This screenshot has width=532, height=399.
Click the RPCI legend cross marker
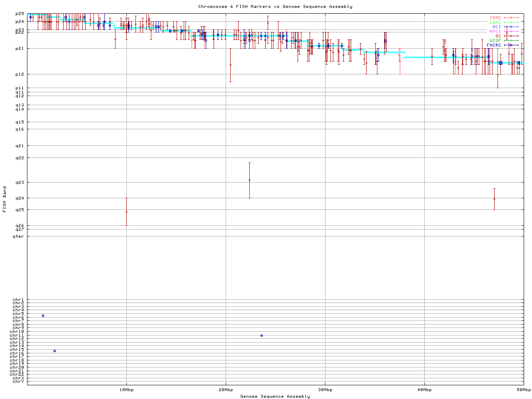click(x=511, y=32)
